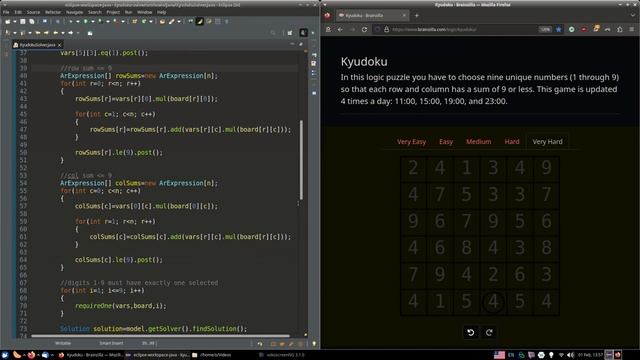Expand the Run button dropdown arrow
The height and width of the screenshot is (360, 640).
tap(93, 21)
